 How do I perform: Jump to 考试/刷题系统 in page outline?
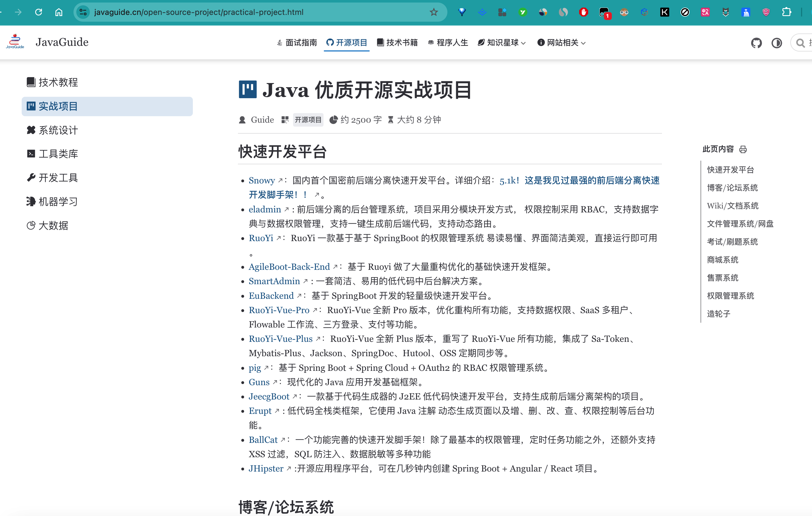tap(732, 242)
